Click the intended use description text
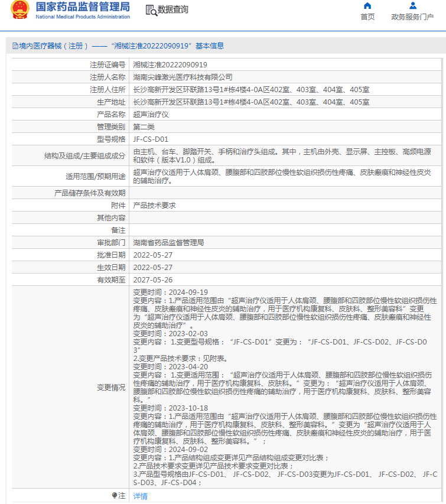 point(282,177)
